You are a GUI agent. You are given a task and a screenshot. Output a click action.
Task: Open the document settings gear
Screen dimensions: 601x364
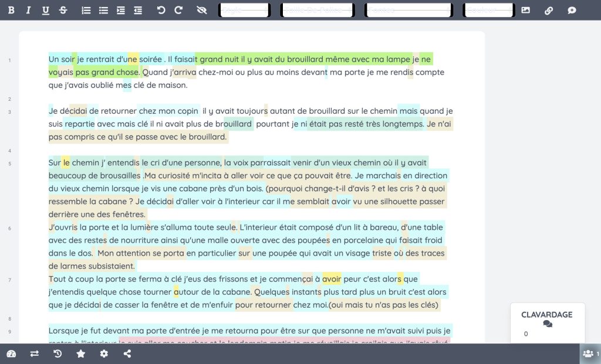[104, 354]
